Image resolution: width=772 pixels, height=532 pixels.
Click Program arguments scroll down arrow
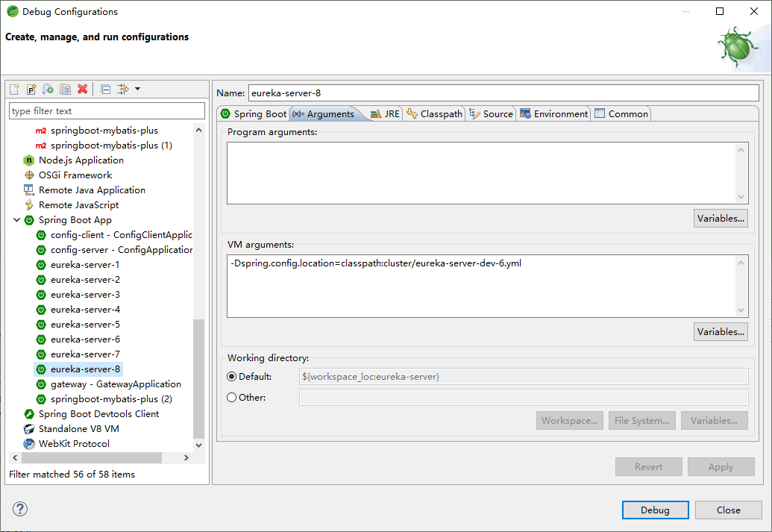(x=741, y=197)
